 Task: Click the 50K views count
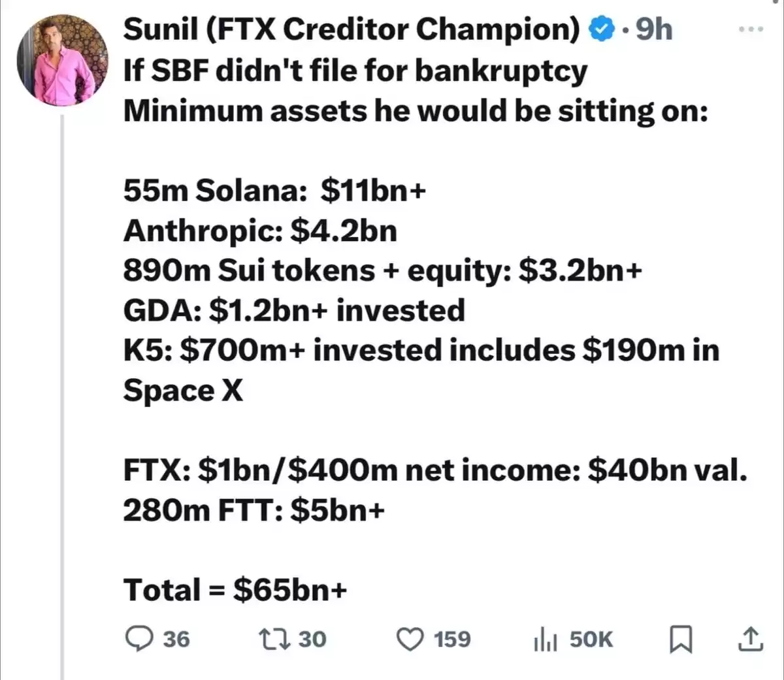pyautogui.click(x=591, y=639)
